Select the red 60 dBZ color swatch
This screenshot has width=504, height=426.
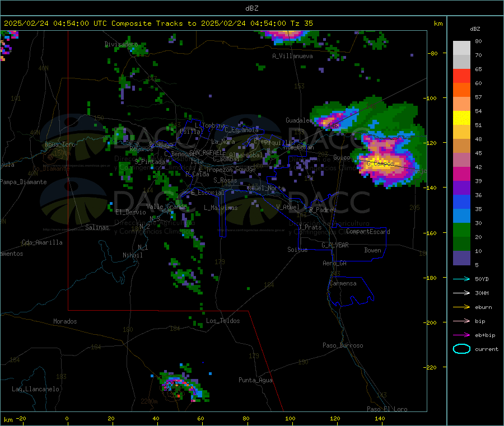pos(461,76)
